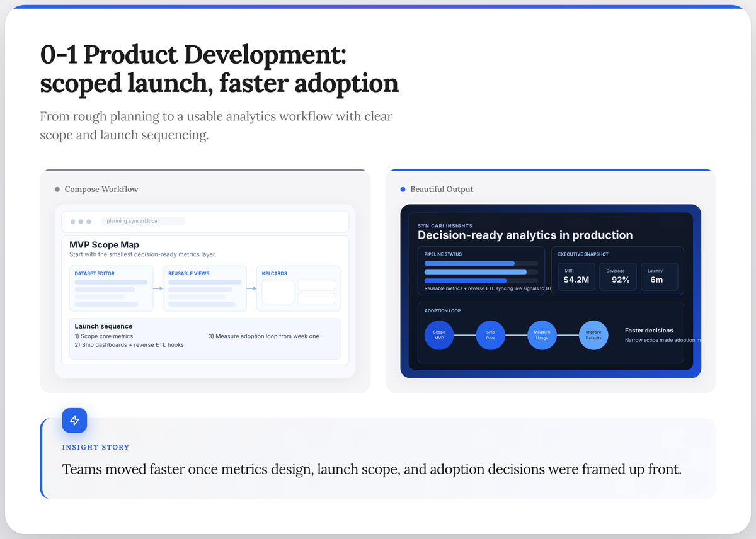Toggle the third browser chrome dot

coord(90,221)
